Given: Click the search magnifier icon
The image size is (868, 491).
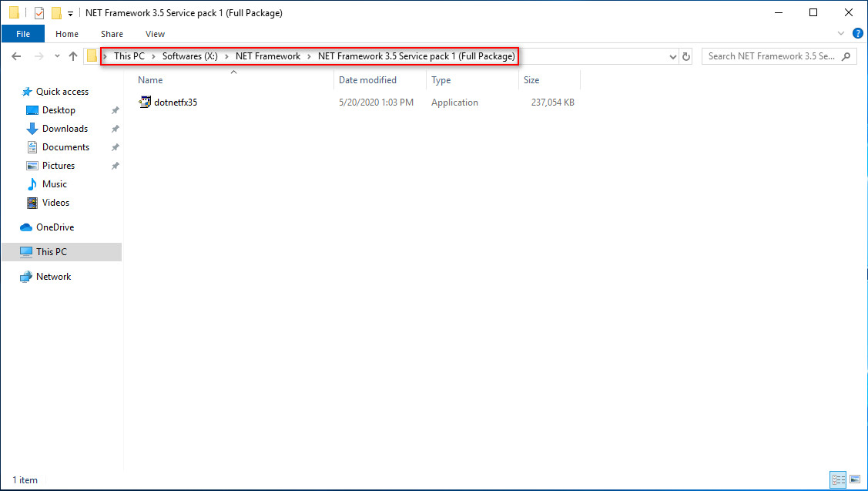Looking at the screenshot, I should (x=846, y=56).
